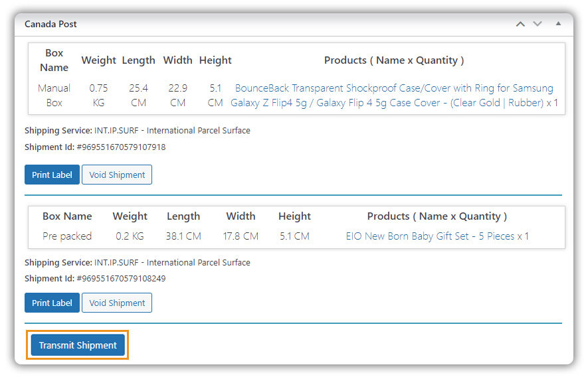Click the 17.8 CM width cell
The image size is (588, 379).
tap(241, 236)
